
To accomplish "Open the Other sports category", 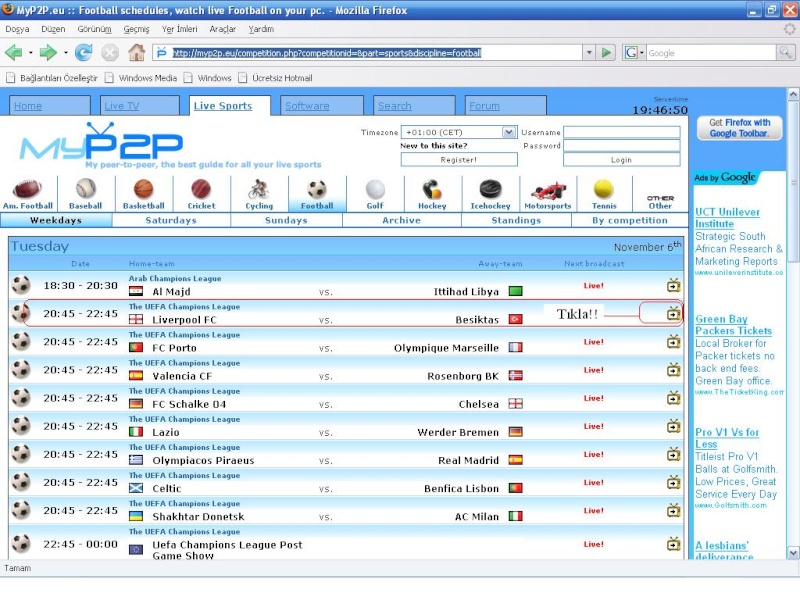I will click(x=660, y=202).
